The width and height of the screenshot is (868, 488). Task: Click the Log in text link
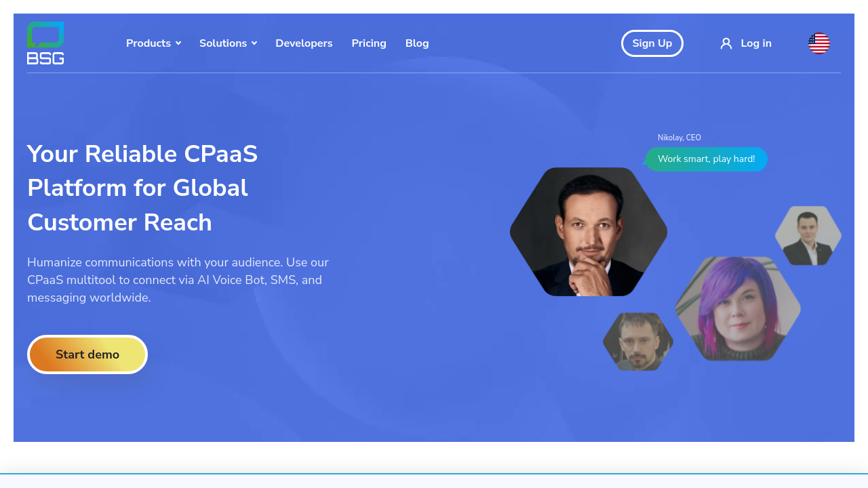pyautogui.click(x=756, y=43)
